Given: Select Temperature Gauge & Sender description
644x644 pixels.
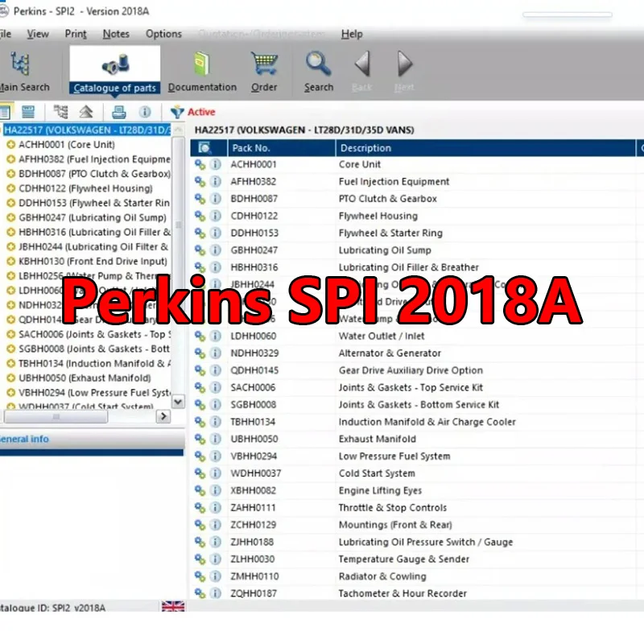Looking at the screenshot, I should click(x=404, y=559).
